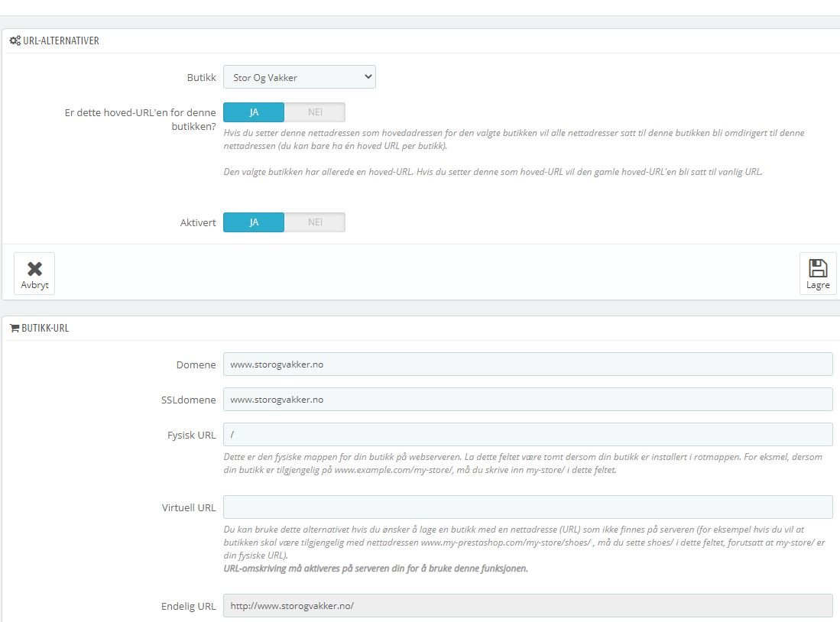This screenshot has width=840, height=622.
Task: Click the URL-ALTERNATIVER panel heading
Action: (61, 40)
